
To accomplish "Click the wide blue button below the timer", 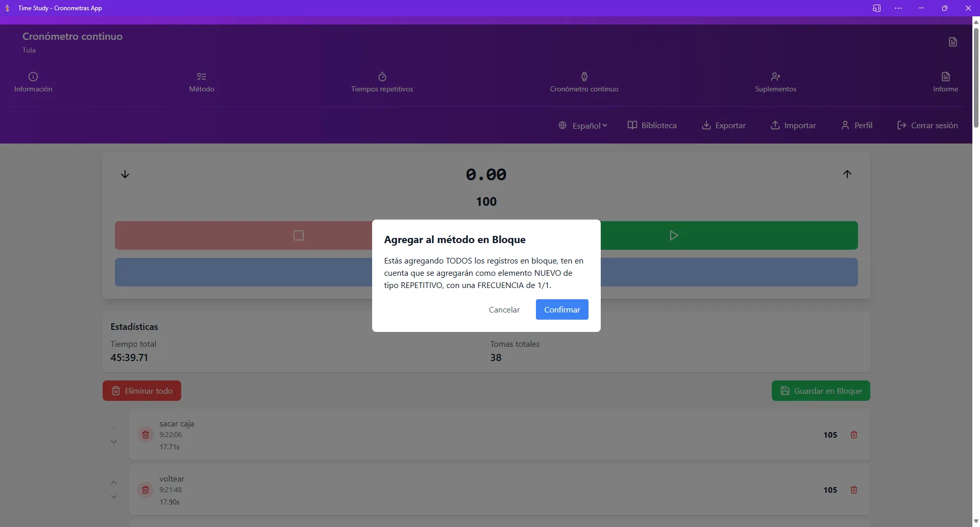I will 243,272.
